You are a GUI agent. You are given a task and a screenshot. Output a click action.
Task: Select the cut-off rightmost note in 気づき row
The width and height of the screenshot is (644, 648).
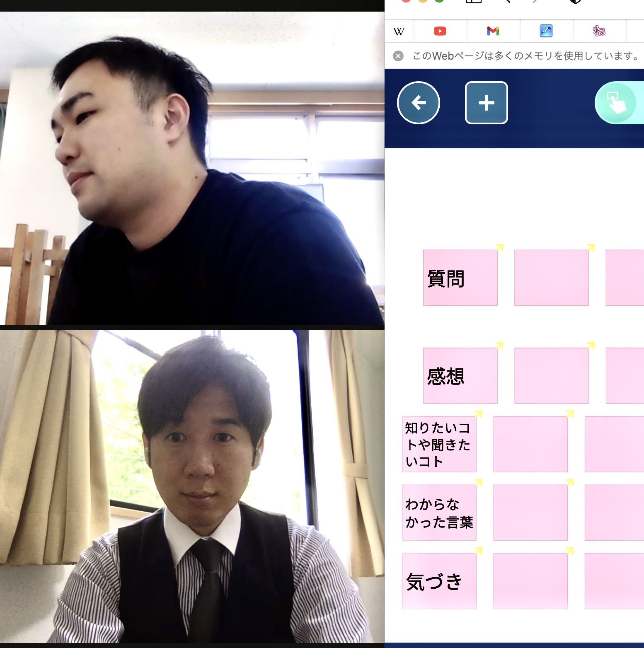coord(614,581)
